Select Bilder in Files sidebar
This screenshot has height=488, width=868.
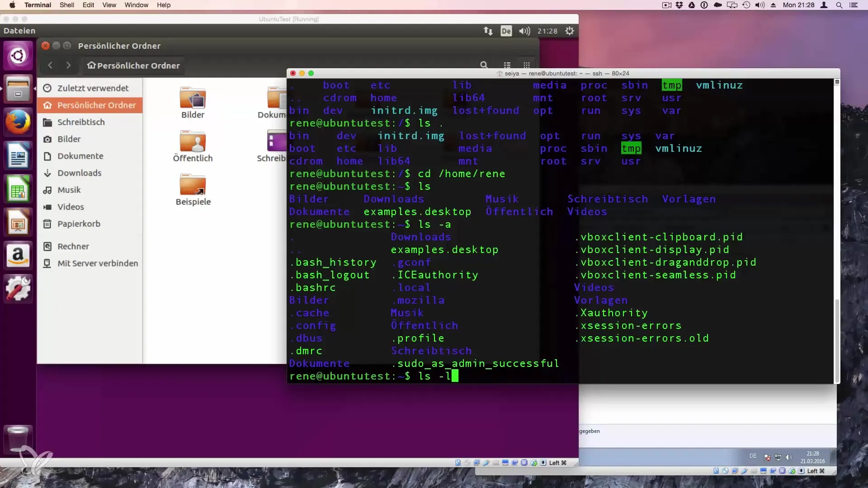90,139
